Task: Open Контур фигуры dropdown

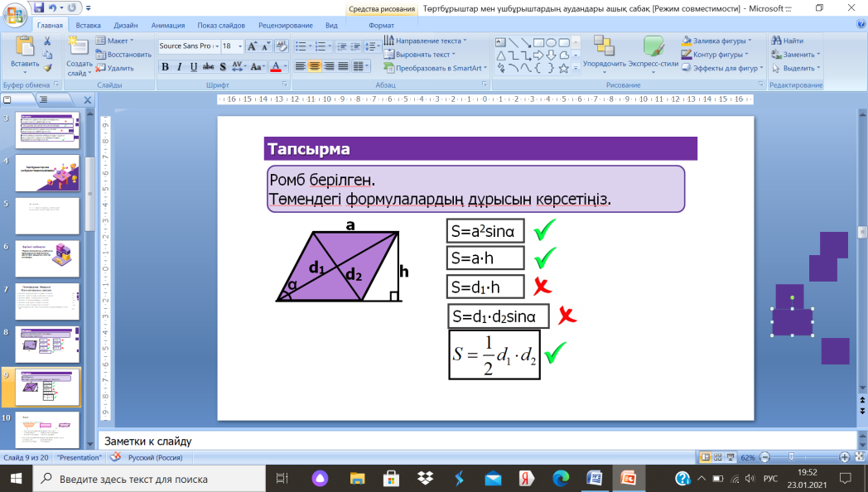Action: tap(715, 54)
